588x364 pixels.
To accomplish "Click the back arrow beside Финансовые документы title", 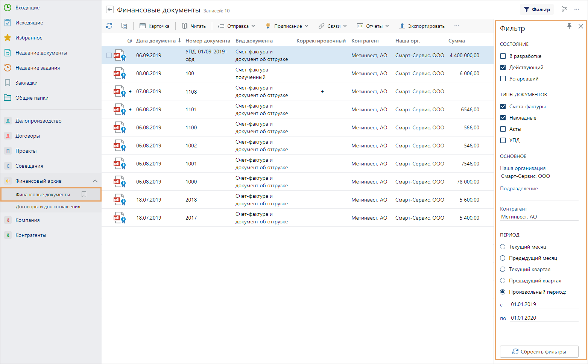I will 110,10.
